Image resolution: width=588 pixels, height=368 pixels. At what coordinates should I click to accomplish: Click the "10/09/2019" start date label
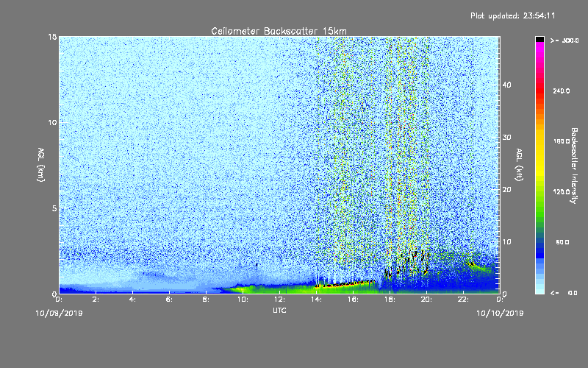click(x=59, y=314)
